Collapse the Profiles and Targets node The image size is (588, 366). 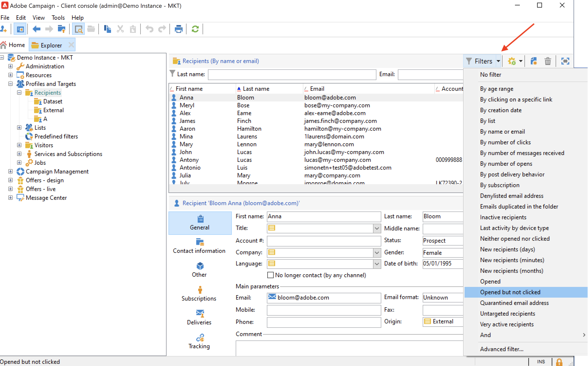(x=10, y=84)
